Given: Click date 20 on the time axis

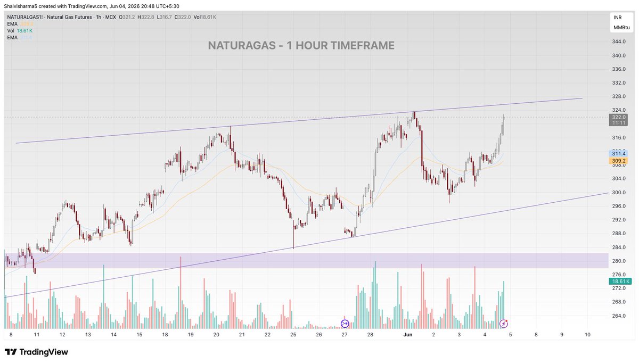Looking at the screenshot, I should pos(216,335).
